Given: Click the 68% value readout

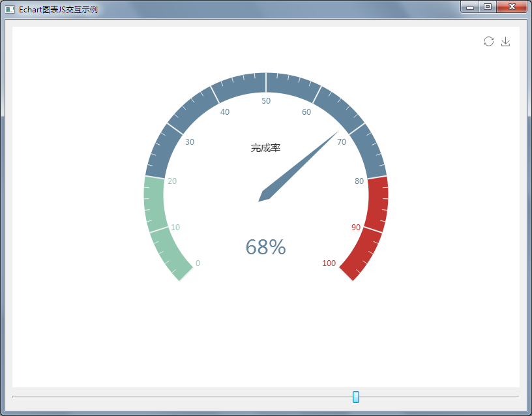Looking at the screenshot, I should (x=265, y=247).
